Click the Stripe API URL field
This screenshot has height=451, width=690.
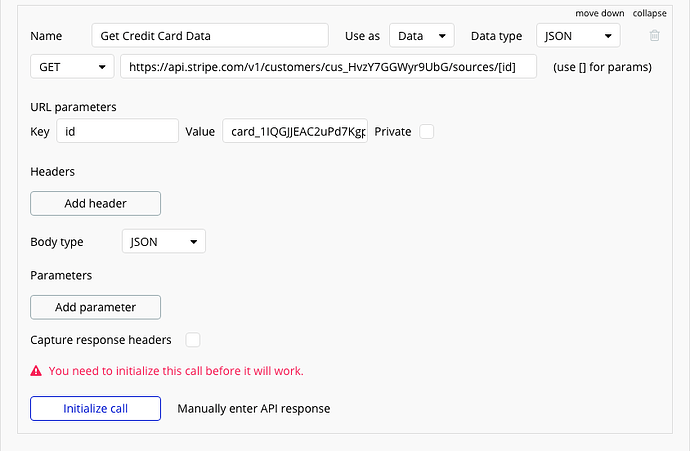click(329, 67)
